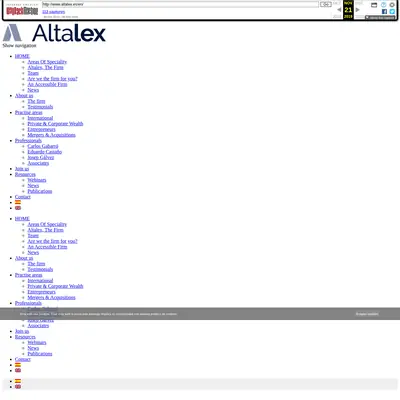The width and height of the screenshot is (400, 400).
Task: Open An Accessible Firm in the lower menu
Action: pyautogui.click(x=47, y=247)
